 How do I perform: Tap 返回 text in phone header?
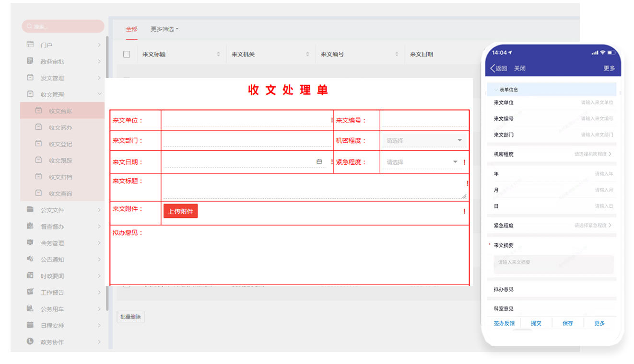[501, 68]
